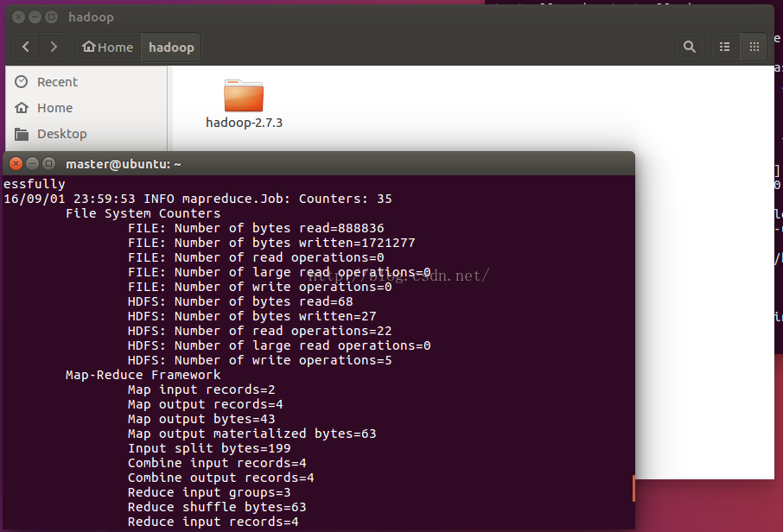This screenshot has height=532, width=783.
Task: Maximize the hadoop file manager window
Action: pos(52,17)
